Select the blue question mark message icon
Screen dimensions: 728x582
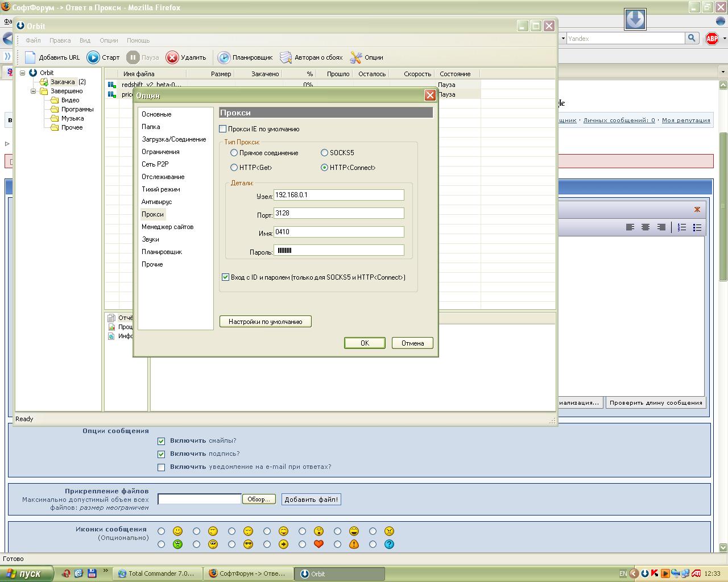pyautogui.click(x=389, y=544)
